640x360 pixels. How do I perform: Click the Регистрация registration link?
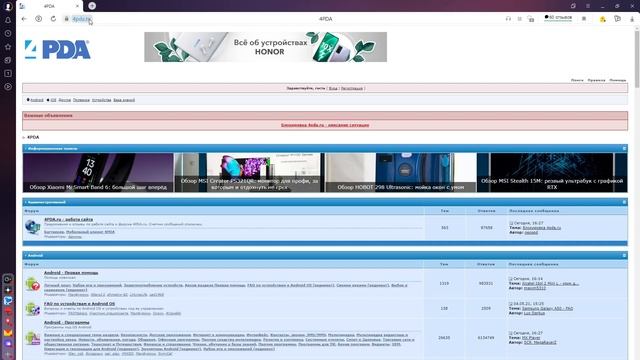[351, 88]
